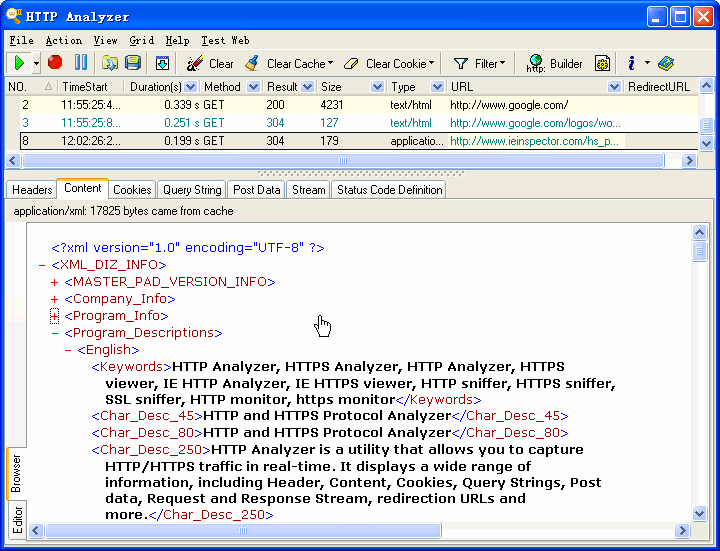Select the Editor side tab
The width and height of the screenshot is (720, 551).
17,519
